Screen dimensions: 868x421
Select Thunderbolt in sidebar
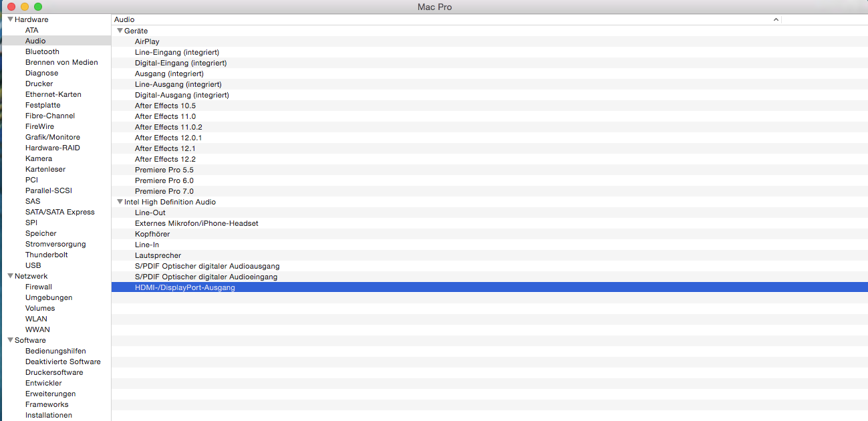coord(47,255)
